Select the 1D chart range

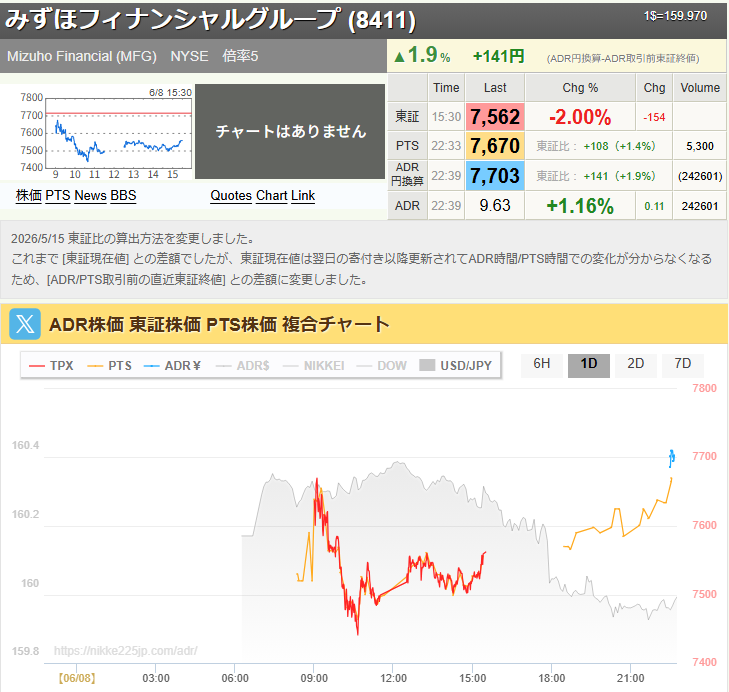[589, 364]
